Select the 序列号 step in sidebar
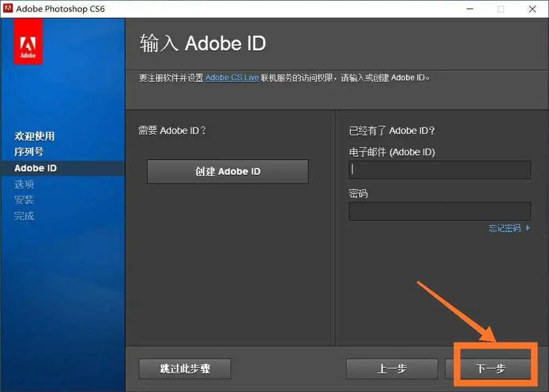 [x=29, y=152]
